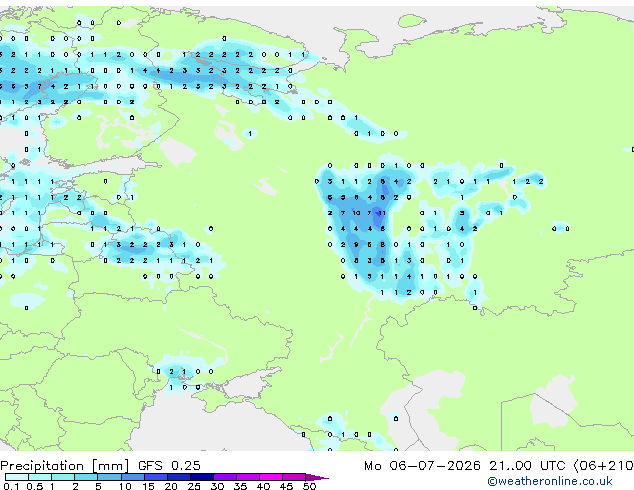Click the 'GFS 0.25' model label

169,465
